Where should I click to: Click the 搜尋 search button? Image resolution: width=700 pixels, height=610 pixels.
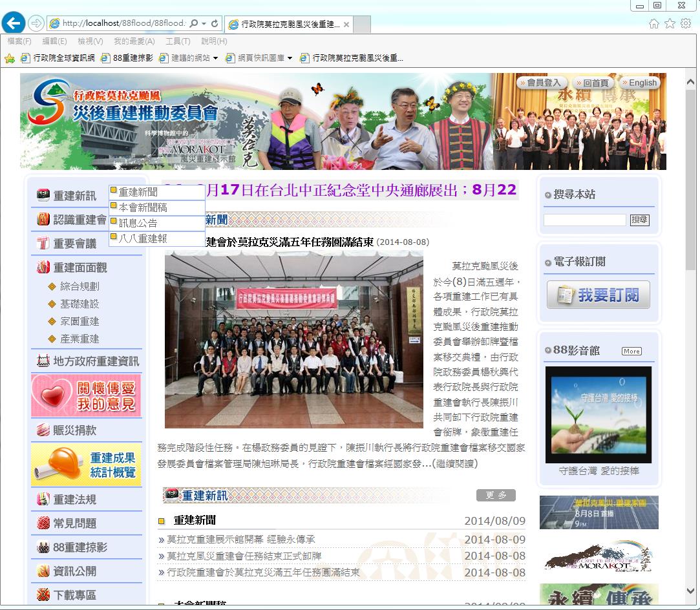640,220
